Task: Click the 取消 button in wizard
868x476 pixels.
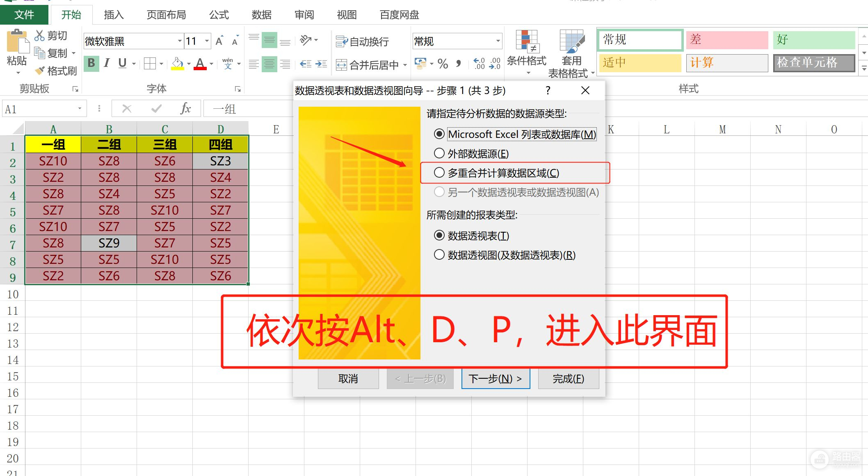Action: (348, 378)
